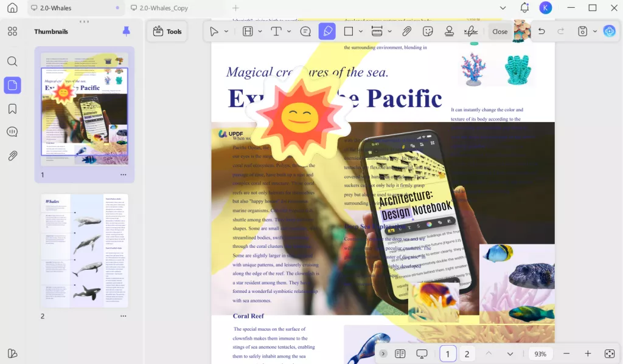This screenshot has width=623, height=364.
Task: Unpin the Thumbnails panel
Action: pos(127,32)
